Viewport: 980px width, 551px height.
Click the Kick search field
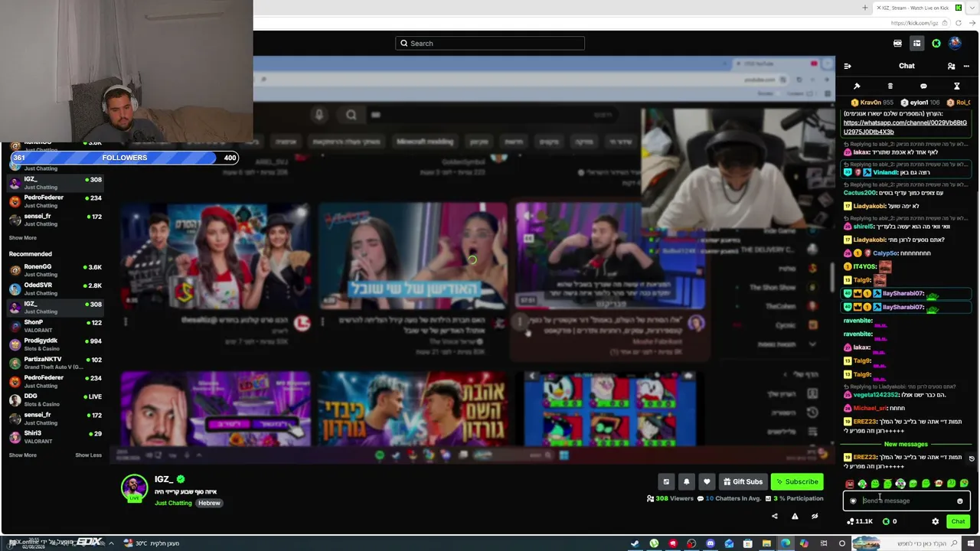(490, 44)
